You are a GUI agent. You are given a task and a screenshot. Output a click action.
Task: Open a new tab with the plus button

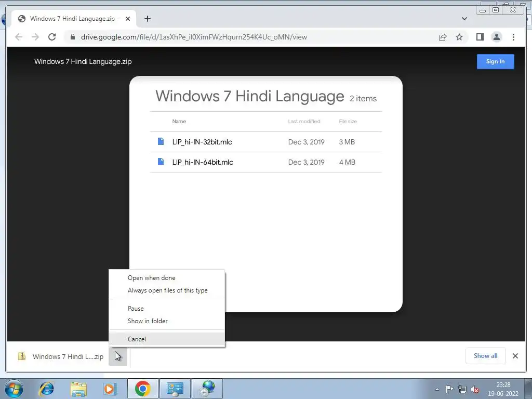click(x=147, y=19)
